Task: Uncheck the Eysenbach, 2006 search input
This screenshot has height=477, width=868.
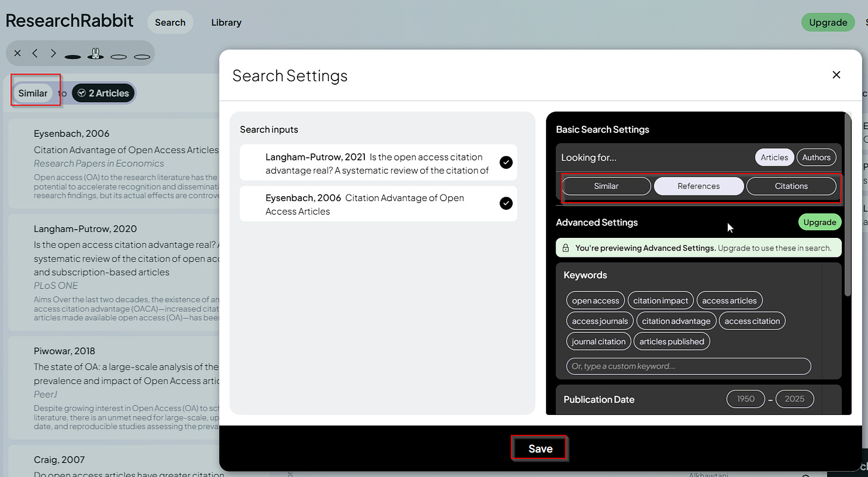Action: point(506,203)
